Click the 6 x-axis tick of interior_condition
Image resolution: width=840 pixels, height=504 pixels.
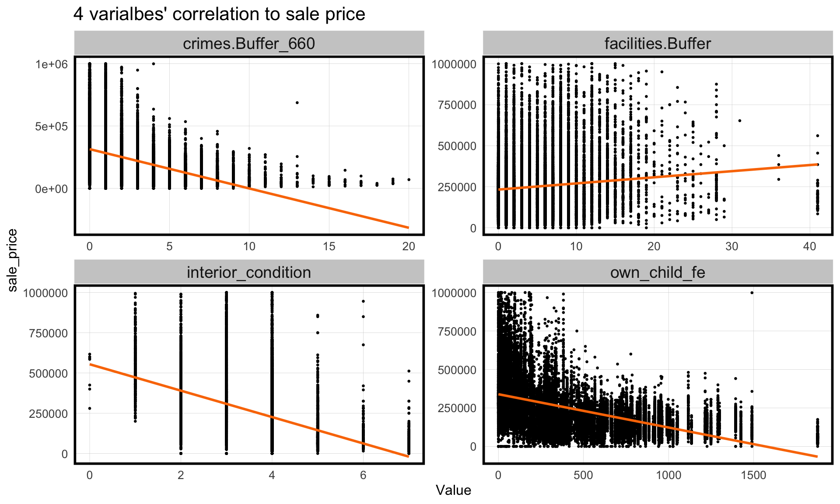363,475
